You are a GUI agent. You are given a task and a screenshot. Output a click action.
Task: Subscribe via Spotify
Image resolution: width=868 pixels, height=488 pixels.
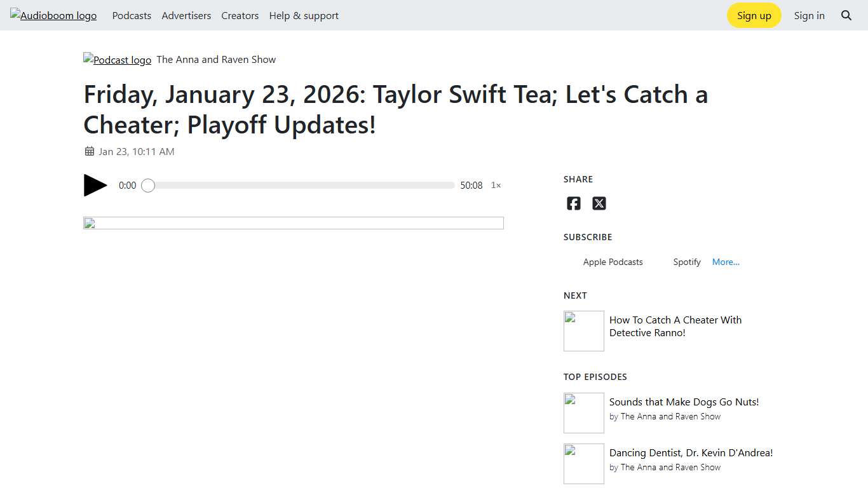point(686,262)
